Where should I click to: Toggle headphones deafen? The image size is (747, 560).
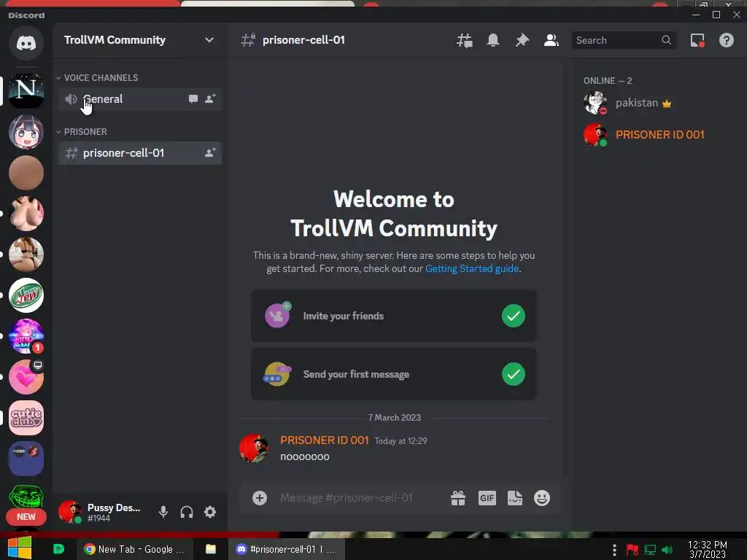pyautogui.click(x=187, y=512)
